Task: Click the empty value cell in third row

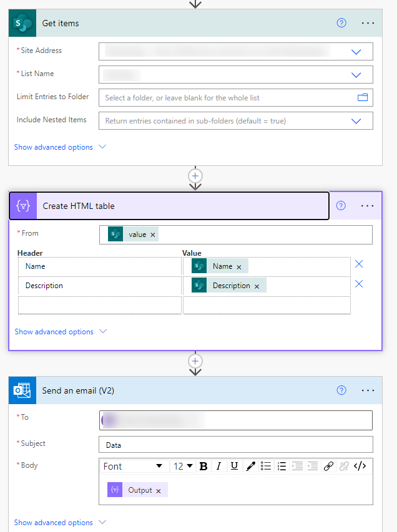Action: (267, 306)
